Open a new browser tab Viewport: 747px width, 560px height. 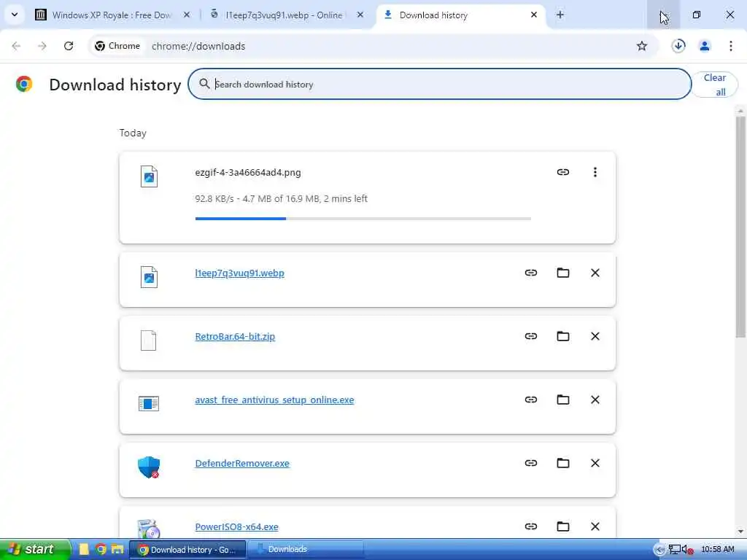560,15
